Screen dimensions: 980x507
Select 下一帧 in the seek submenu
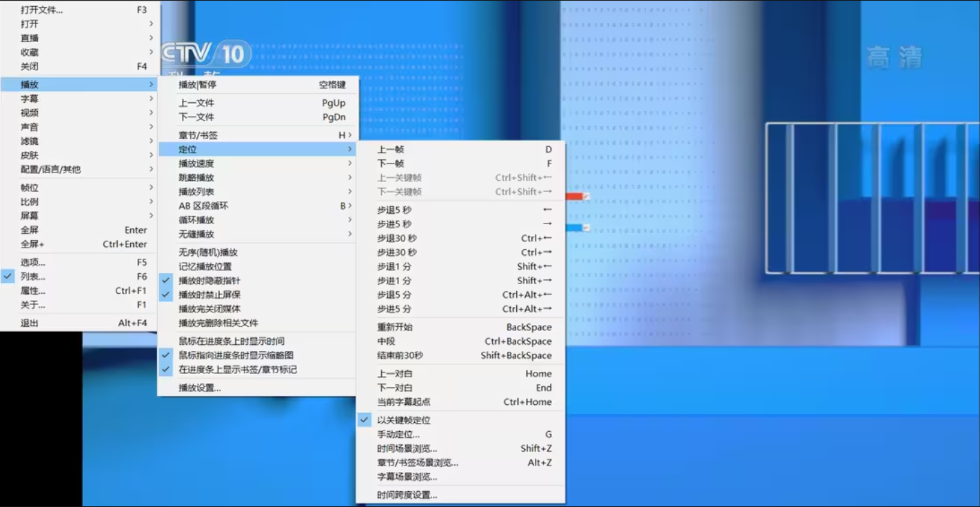460,163
